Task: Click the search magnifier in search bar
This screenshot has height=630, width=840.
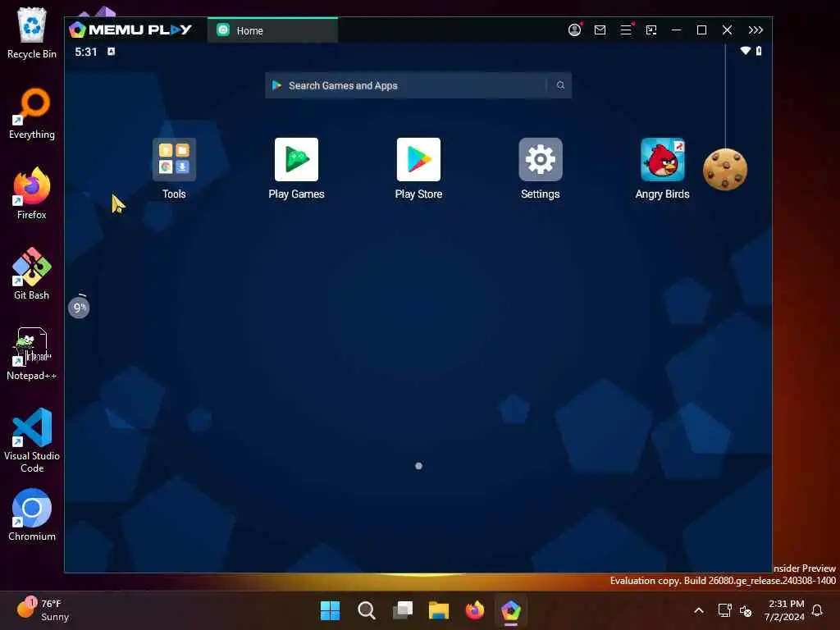Action: (560, 85)
